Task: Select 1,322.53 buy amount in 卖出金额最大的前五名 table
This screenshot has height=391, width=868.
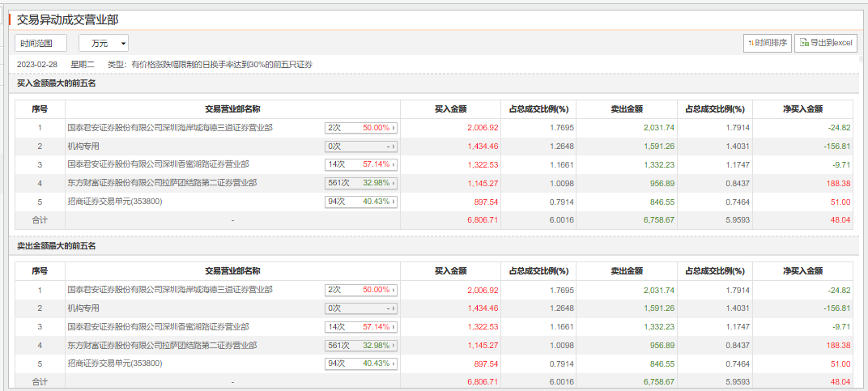Action: coord(483,327)
